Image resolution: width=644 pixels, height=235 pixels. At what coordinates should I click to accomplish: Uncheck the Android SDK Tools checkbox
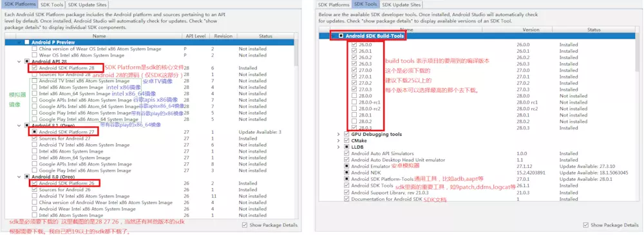tap(346, 185)
